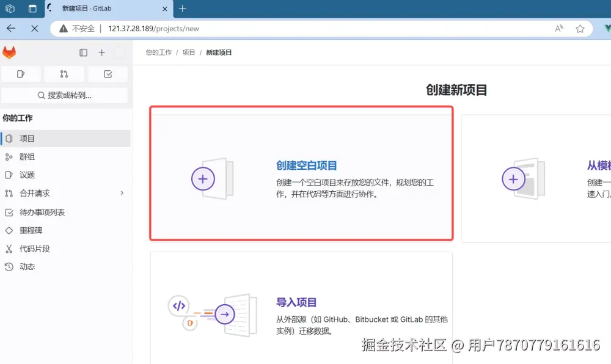The height and width of the screenshot is (364, 611).
Task: Click the 创建空白项目 heading link
Action: coord(306,166)
